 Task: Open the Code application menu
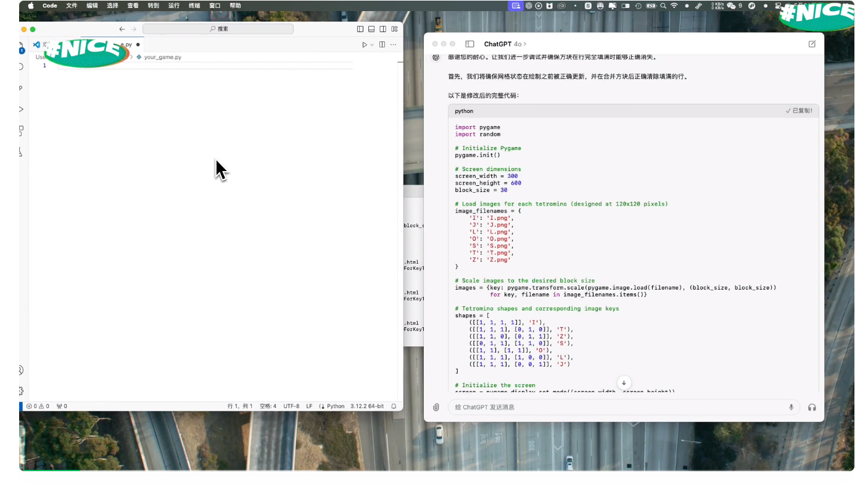click(x=50, y=6)
